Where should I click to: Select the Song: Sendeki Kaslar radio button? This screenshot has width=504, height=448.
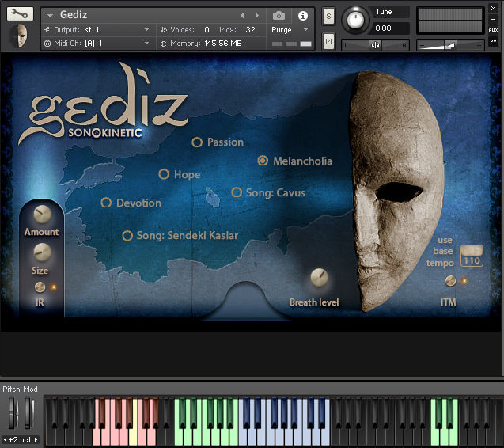[x=127, y=235]
